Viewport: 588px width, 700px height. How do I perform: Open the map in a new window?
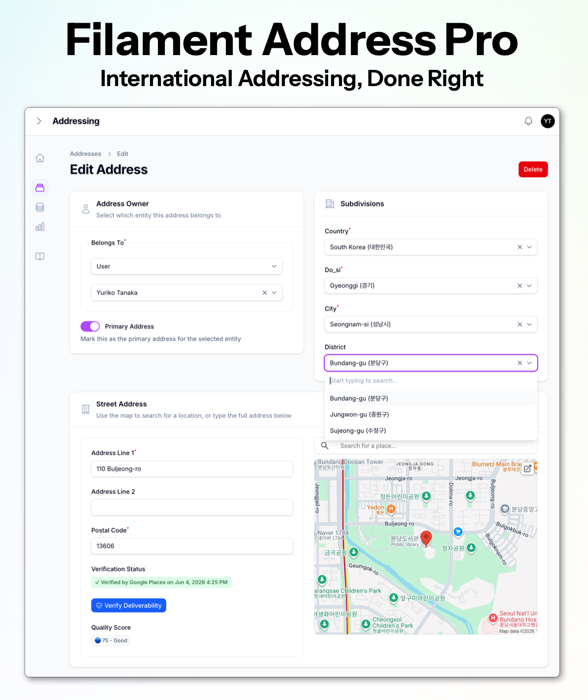[527, 469]
